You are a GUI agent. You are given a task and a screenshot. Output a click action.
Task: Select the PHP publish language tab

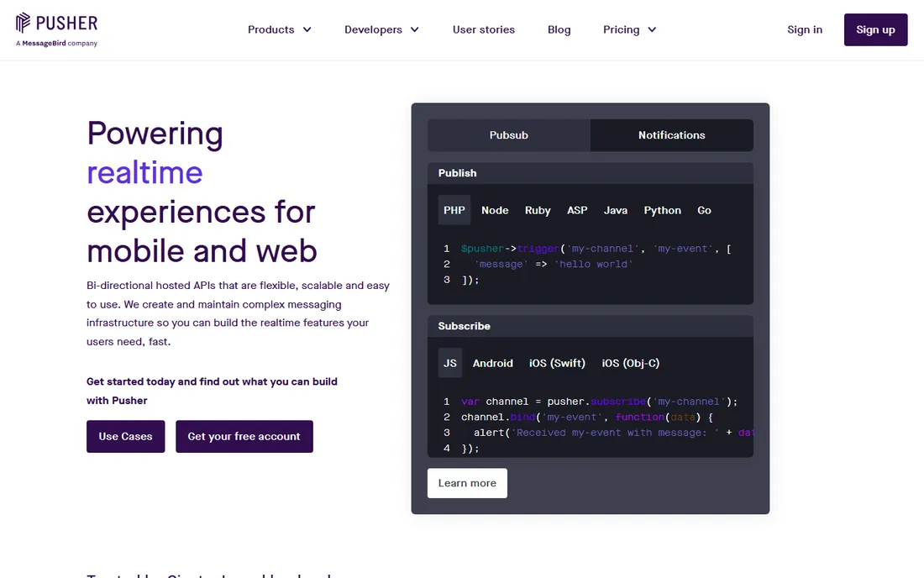(x=454, y=210)
